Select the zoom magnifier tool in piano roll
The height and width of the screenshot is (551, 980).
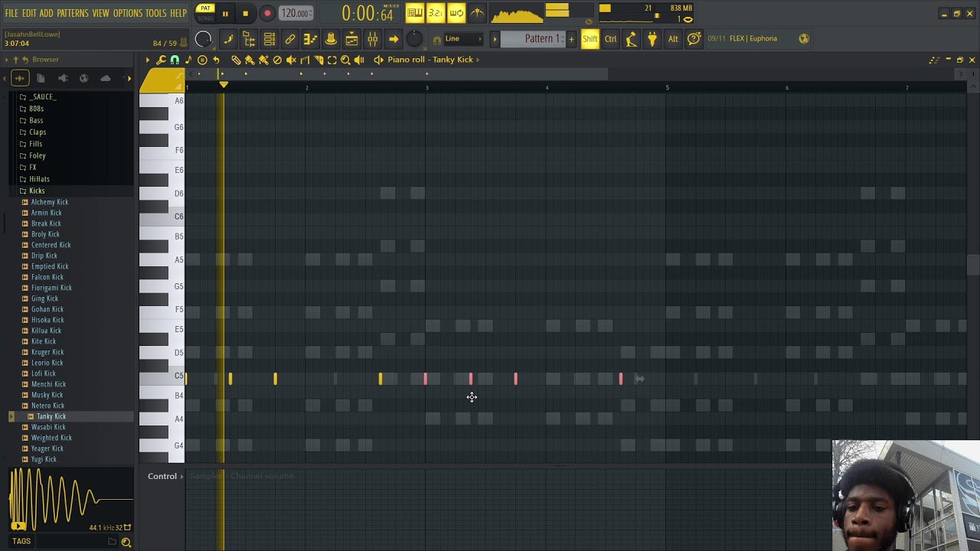[x=345, y=60]
